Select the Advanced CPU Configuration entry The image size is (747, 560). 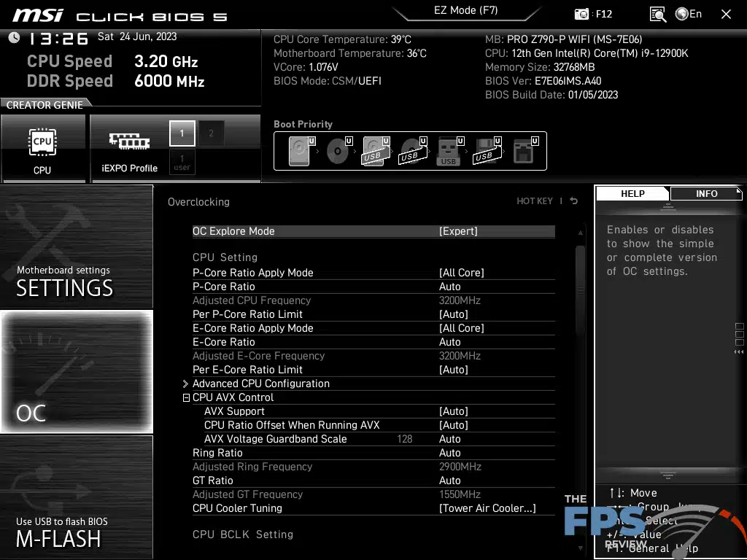tap(261, 384)
